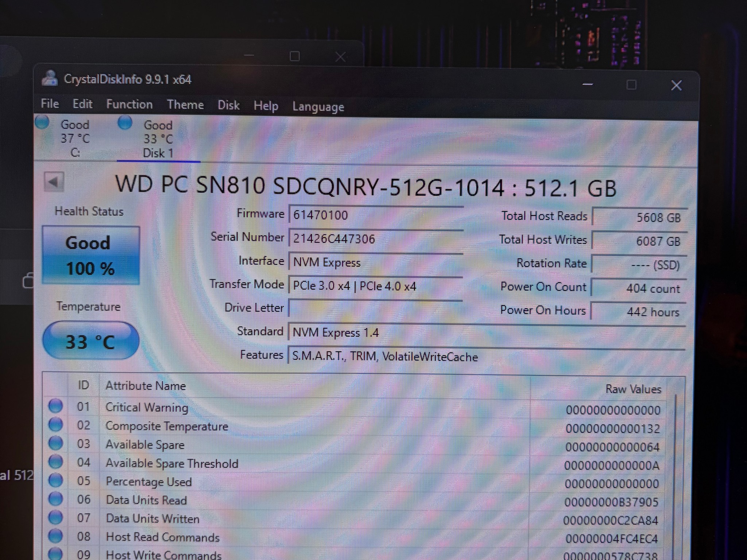Minimize the CrystalDiskInfo window
Viewport: 747px width, 560px height.
coord(587,85)
